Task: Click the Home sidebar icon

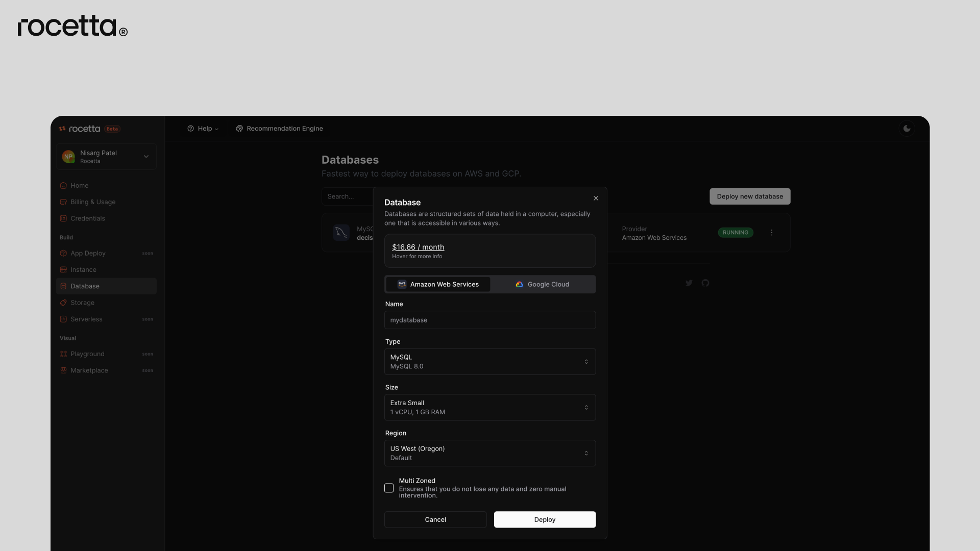Action: (x=63, y=186)
